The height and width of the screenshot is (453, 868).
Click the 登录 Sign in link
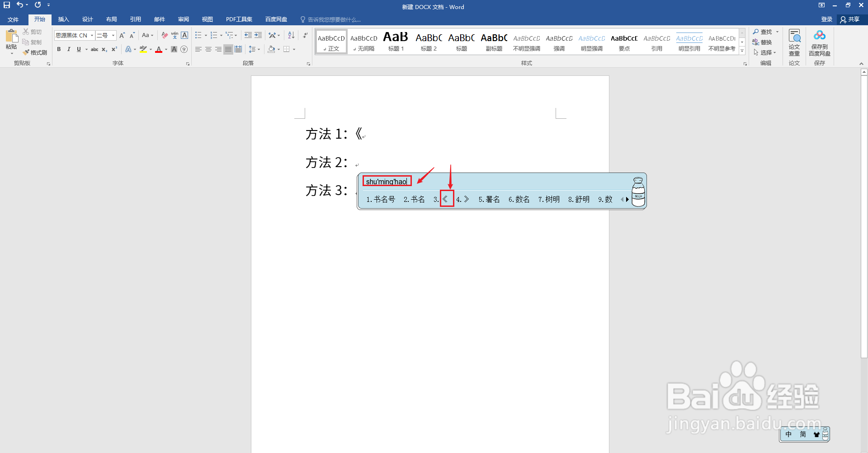(827, 19)
